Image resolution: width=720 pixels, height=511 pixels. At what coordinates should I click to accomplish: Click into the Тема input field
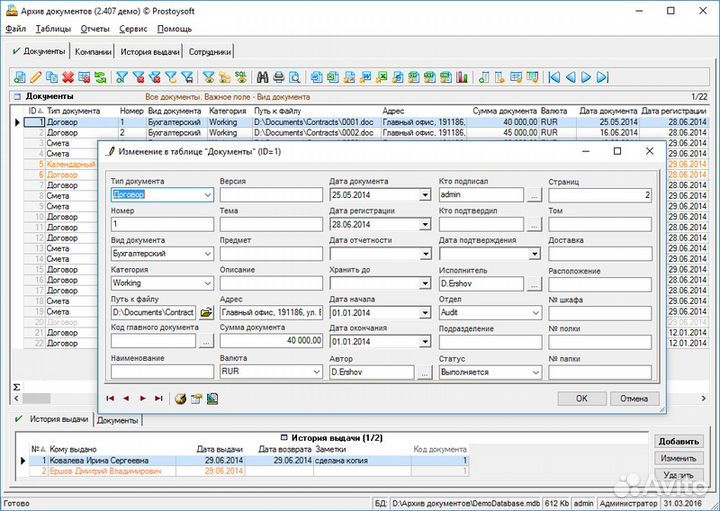[271, 225]
